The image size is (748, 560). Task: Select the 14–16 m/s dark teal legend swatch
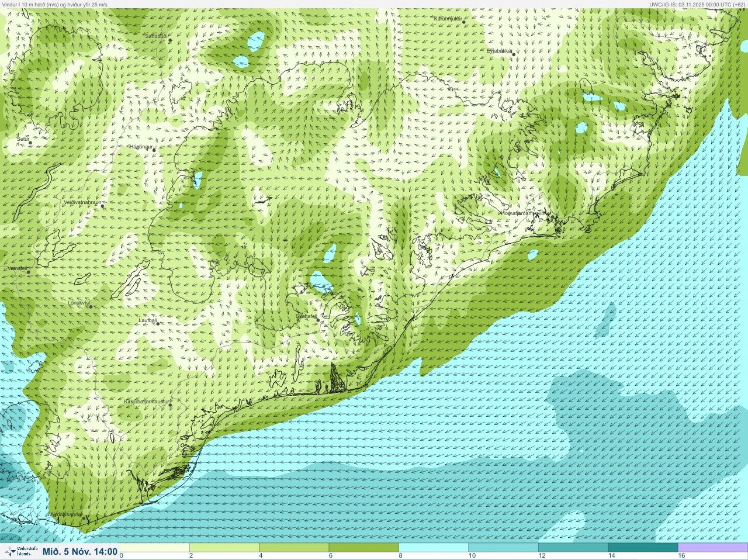pos(643,548)
